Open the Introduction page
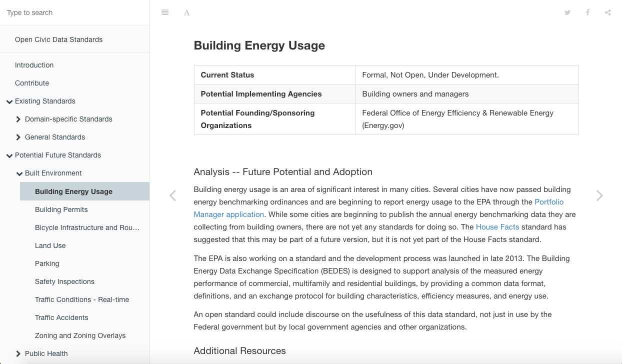 pos(34,65)
